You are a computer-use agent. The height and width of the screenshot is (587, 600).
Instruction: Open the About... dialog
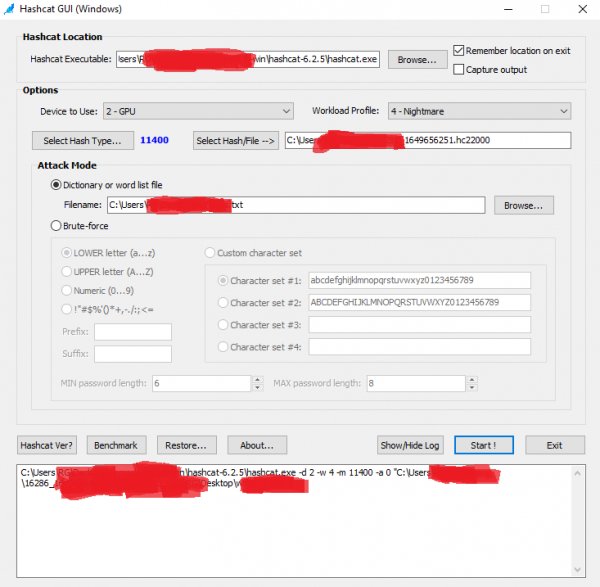click(x=257, y=445)
